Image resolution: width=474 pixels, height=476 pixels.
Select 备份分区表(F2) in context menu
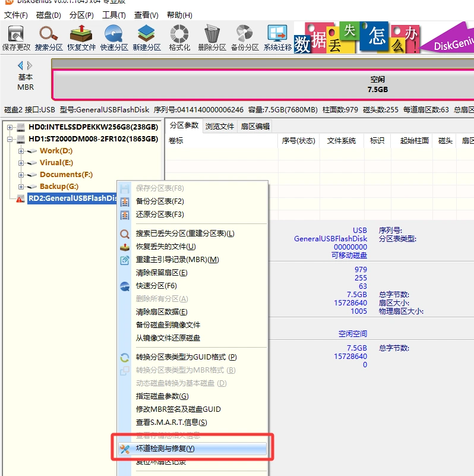(193, 201)
